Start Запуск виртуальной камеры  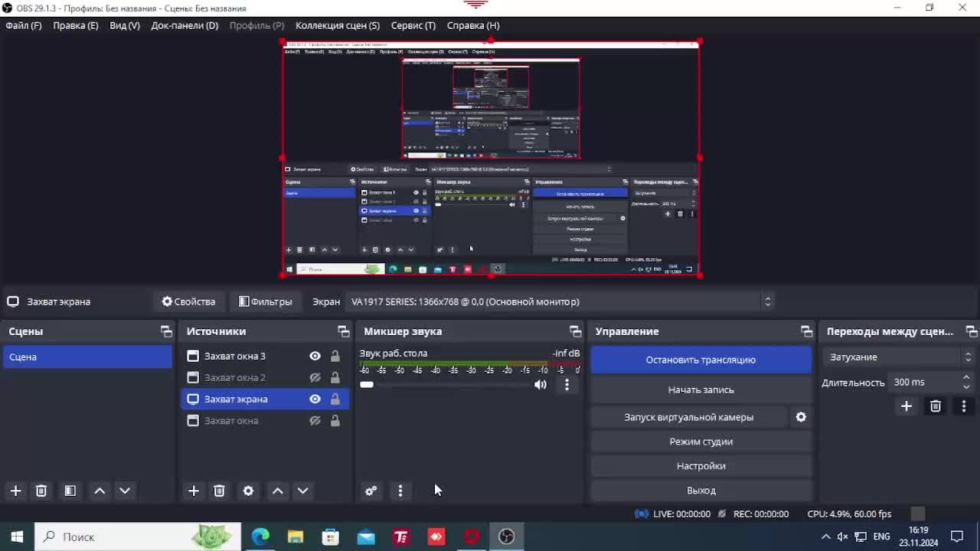coord(689,417)
